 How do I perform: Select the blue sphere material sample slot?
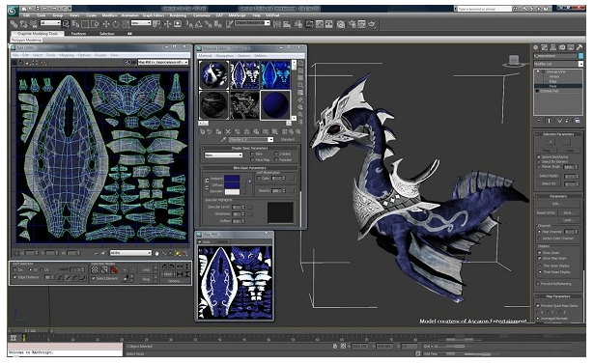click(x=275, y=105)
